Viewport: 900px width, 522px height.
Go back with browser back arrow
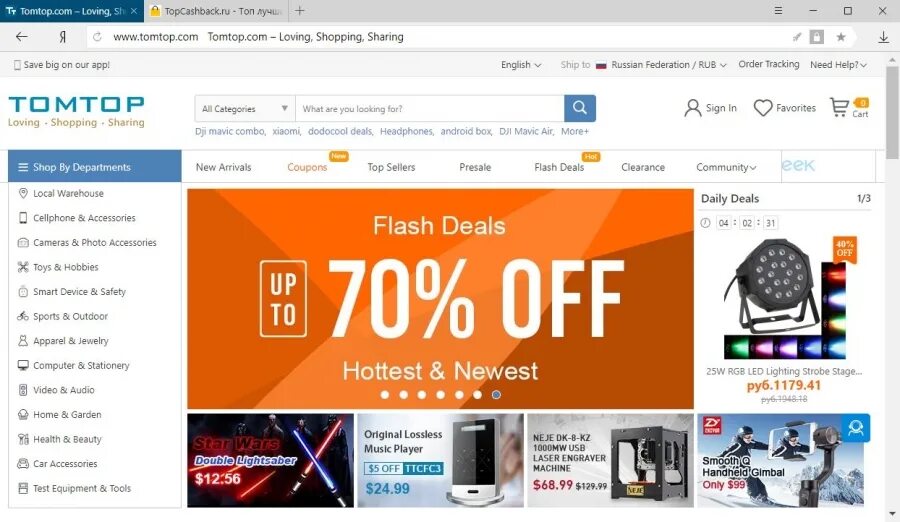pos(22,37)
